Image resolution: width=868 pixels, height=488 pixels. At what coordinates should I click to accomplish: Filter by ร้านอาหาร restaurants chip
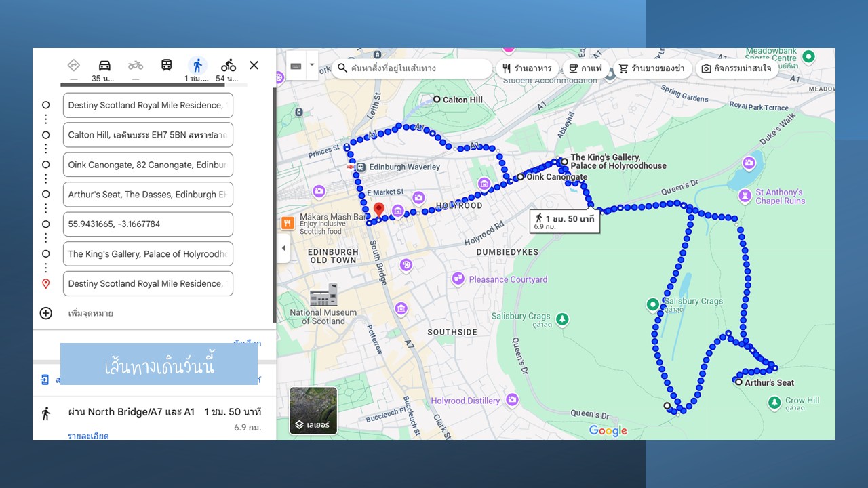pos(528,68)
